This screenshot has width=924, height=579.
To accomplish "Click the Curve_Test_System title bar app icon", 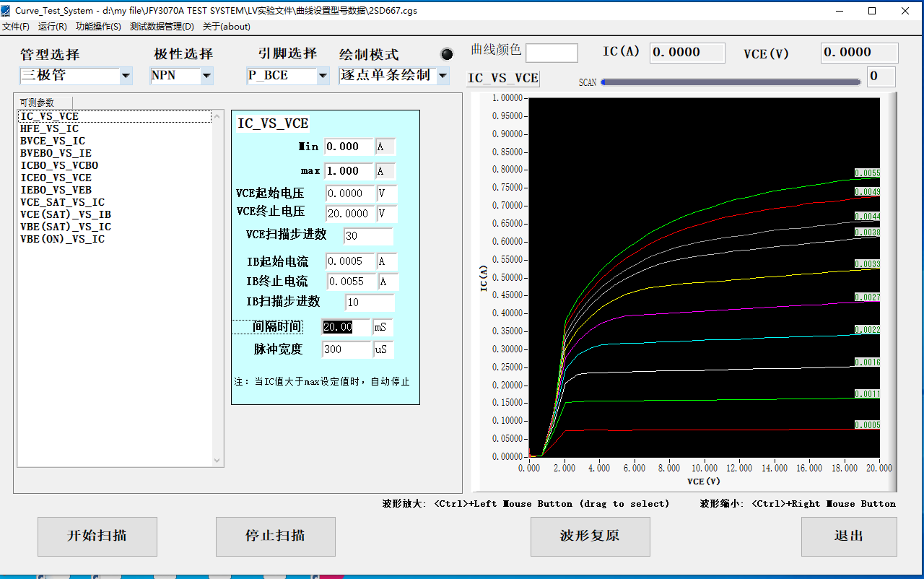I will coord(6,10).
